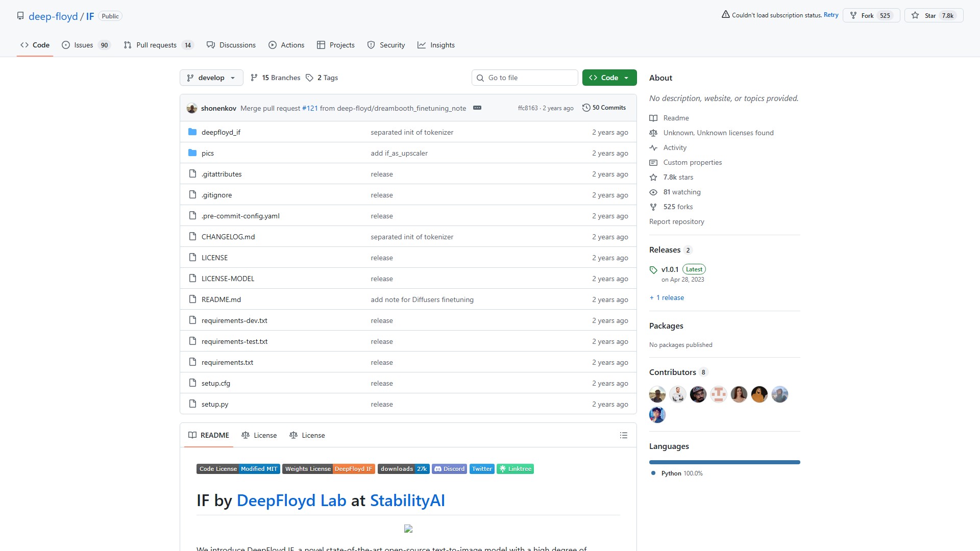This screenshot has width=980, height=551.
Task: Focus the Go to file search field
Action: click(x=525, y=78)
